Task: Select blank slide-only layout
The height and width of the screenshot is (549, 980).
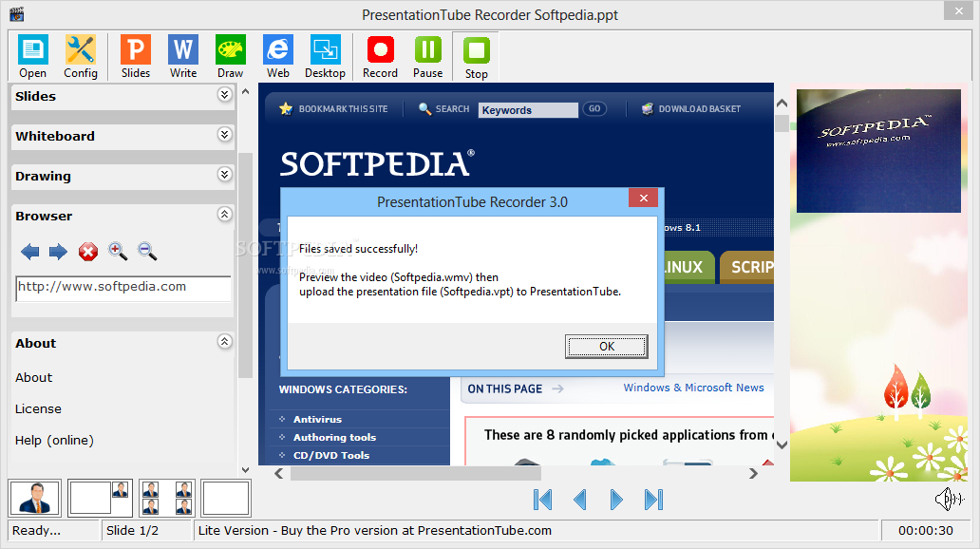Action: tap(226, 499)
